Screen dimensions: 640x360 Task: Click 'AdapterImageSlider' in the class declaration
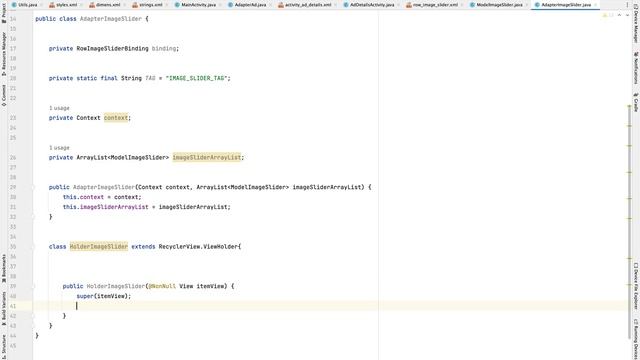coord(111,19)
